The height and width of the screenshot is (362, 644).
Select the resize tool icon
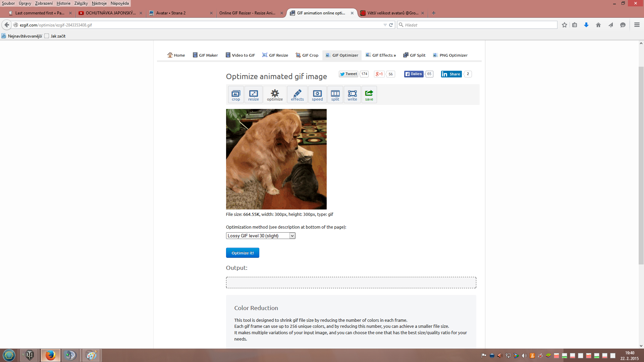pos(254,95)
